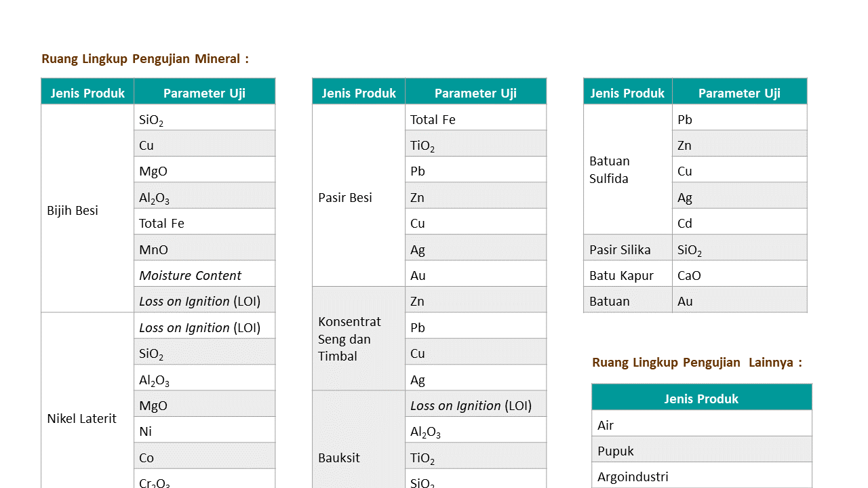
Task: Click Jenis Produk header above Air row
Action: [701, 399]
